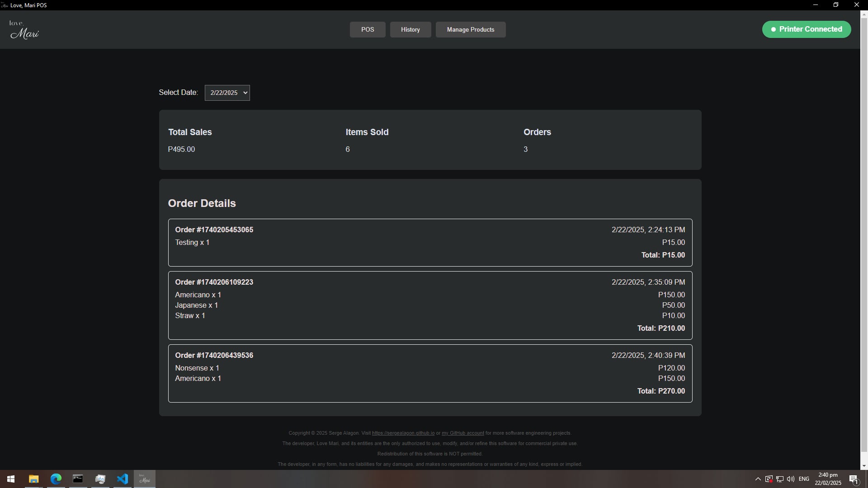
Task: Click Order #1740206109223 in Order Details
Action: pos(214,282)
